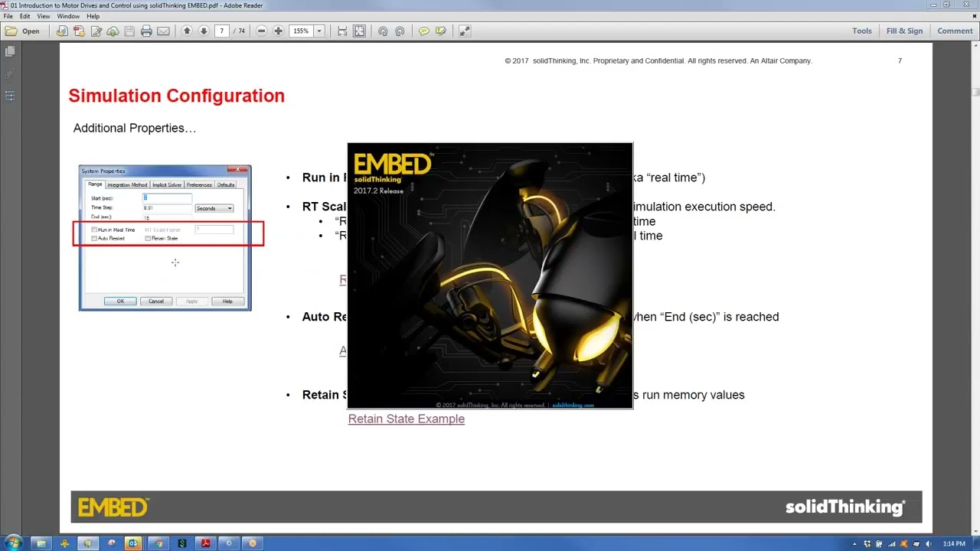Viewport: 980px width, 551px height.
Task: Open the Window menu
Action: pos(68,16)
